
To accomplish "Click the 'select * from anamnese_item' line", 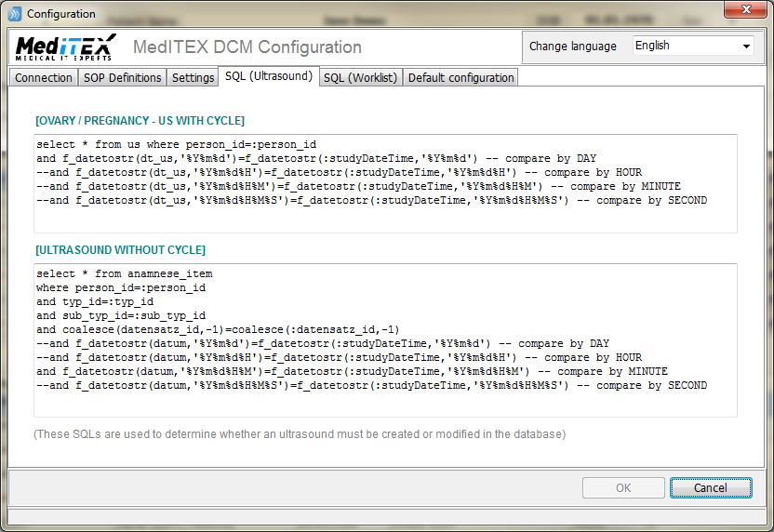I will pos(125,273).
